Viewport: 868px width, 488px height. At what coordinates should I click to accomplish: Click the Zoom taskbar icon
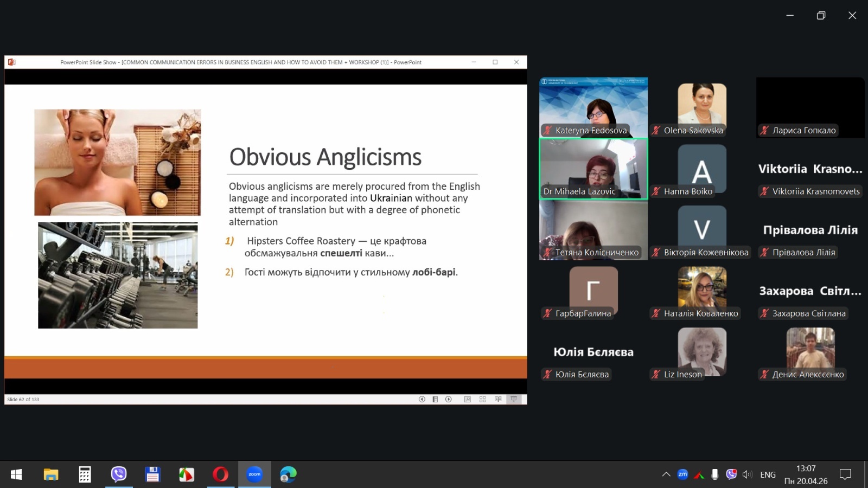pos(254,474)
